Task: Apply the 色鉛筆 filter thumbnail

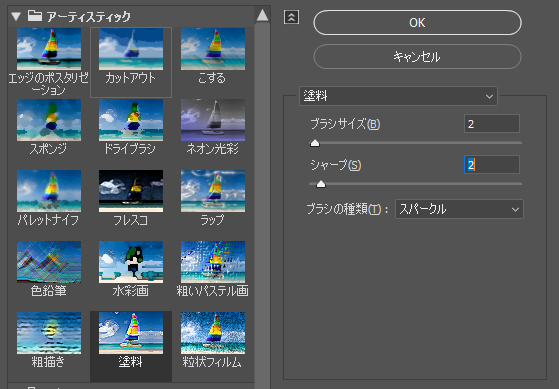Action: pos(49,262)
